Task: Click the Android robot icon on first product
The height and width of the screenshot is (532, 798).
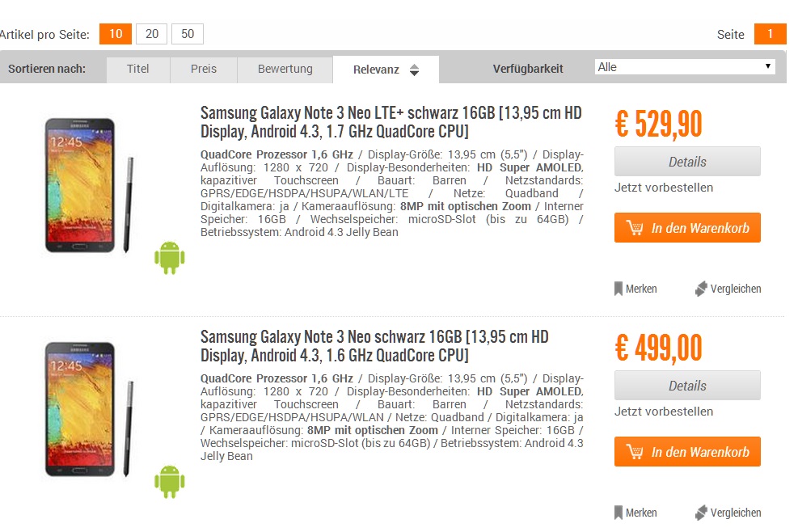Action: coord(170,258)
